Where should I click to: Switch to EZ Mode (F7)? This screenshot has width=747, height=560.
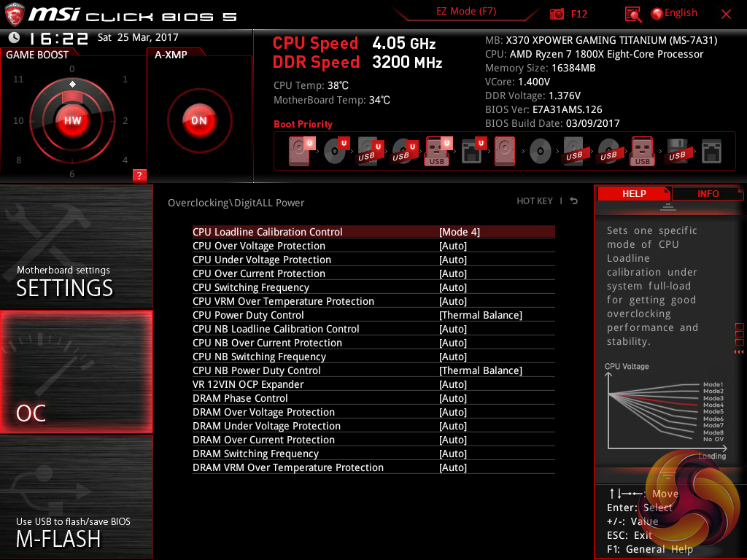466,12
